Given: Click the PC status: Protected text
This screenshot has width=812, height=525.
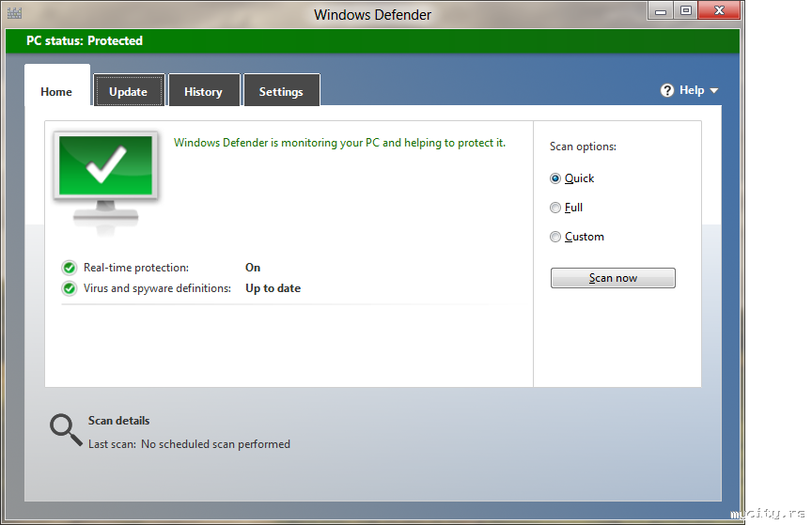Looking at the screenshot, I should pyautogui.click(x=85, y=41).
